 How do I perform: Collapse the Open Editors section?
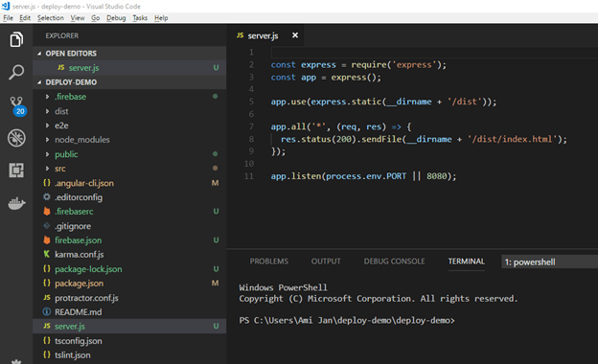coord(39,54)
